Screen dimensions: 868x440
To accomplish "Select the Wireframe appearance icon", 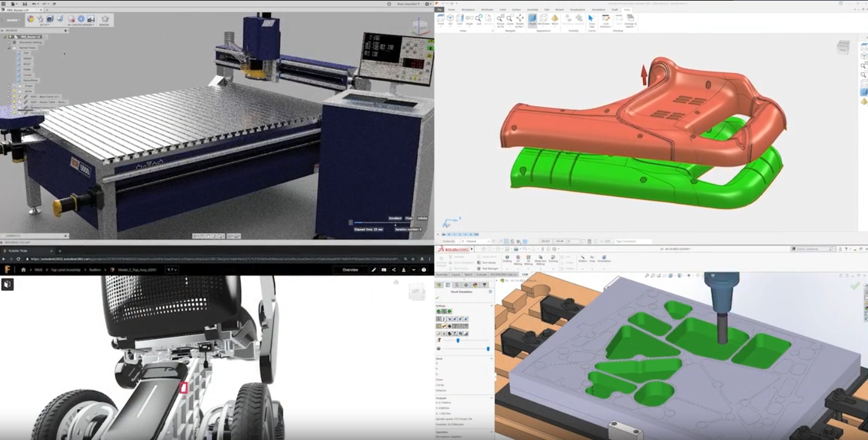I will (544, 19).
